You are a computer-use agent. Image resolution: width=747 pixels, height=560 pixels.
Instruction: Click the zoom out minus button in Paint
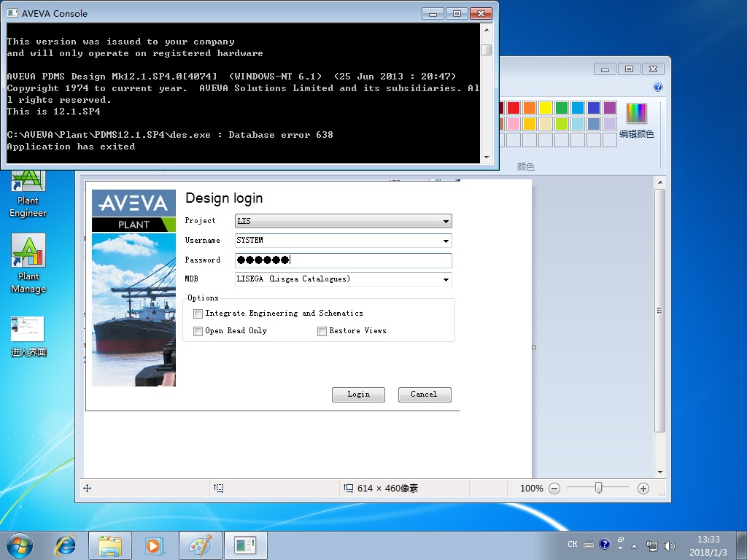[554, 488]
